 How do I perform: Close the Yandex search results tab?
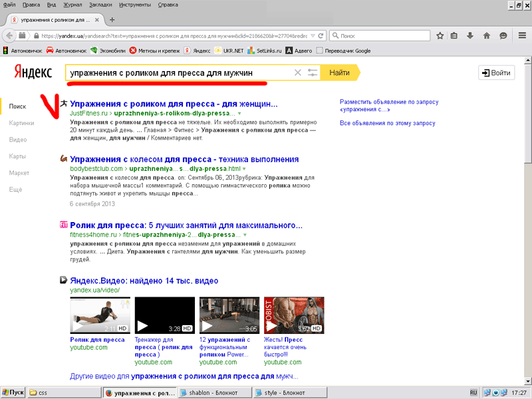(96, 20)
